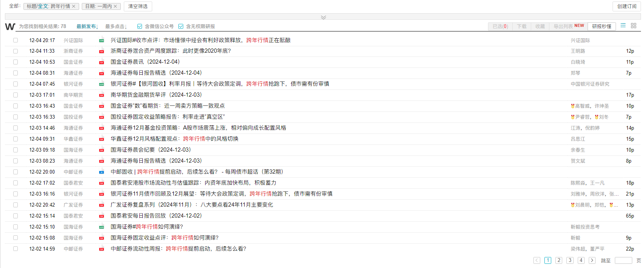Screen dimensions: 644x268
Task: Click PDF icon for 国泰君安港股市场流动性 row
Action: (x=101, y=183)
